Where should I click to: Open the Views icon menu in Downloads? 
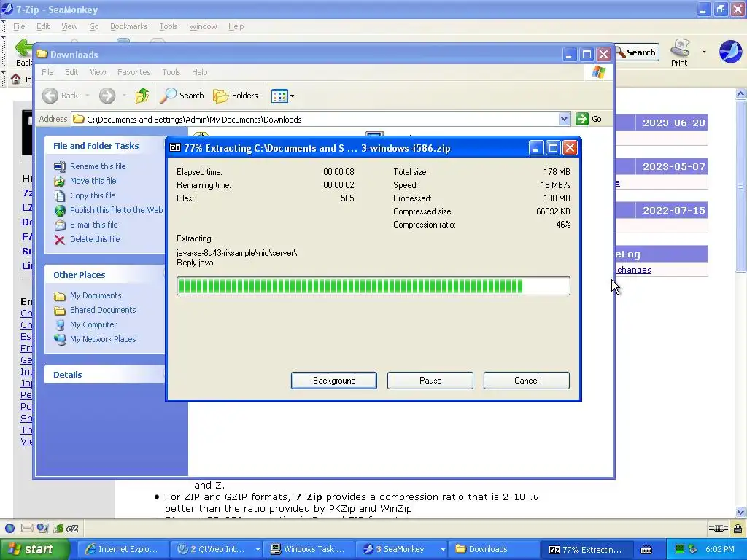click(282, 96)
